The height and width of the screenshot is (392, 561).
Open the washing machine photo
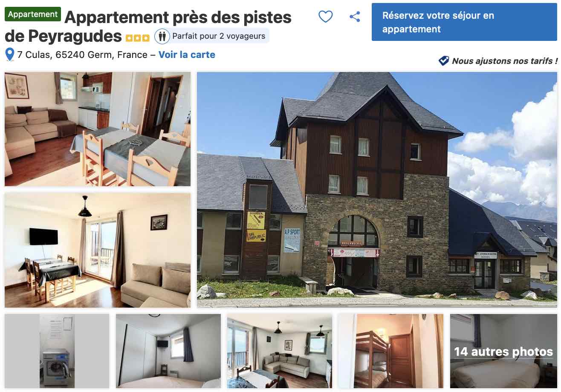[x=57, y=351]
